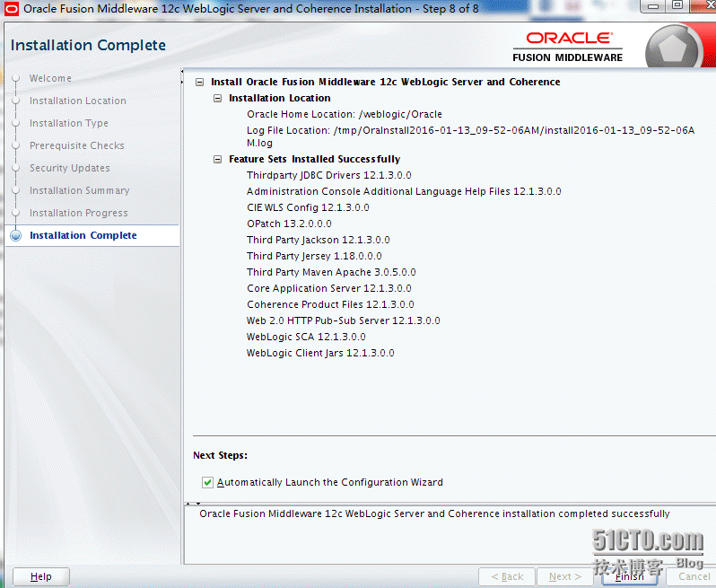Viewport: 716px width, 588px height.
Task: Select Prerequisite Checks step in sidebar
Action: point(77,145)
